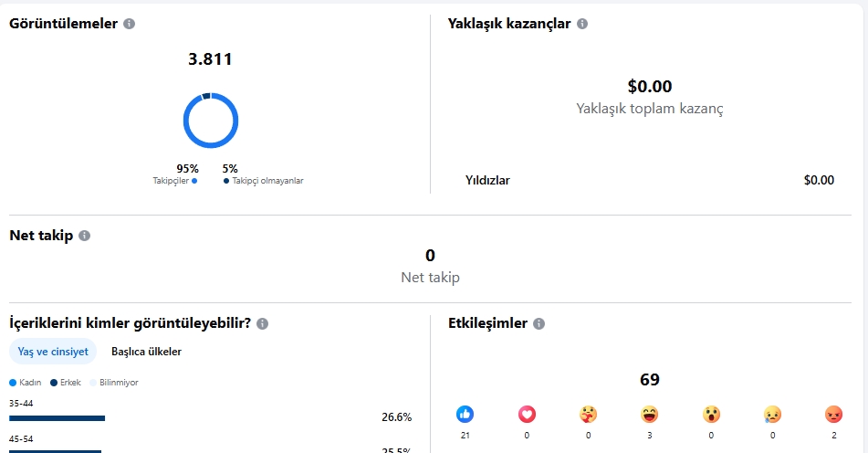This screenshot has width=868, height=453.
Task: Click the red Love heart reaction icon
Action: pos(527,414)
